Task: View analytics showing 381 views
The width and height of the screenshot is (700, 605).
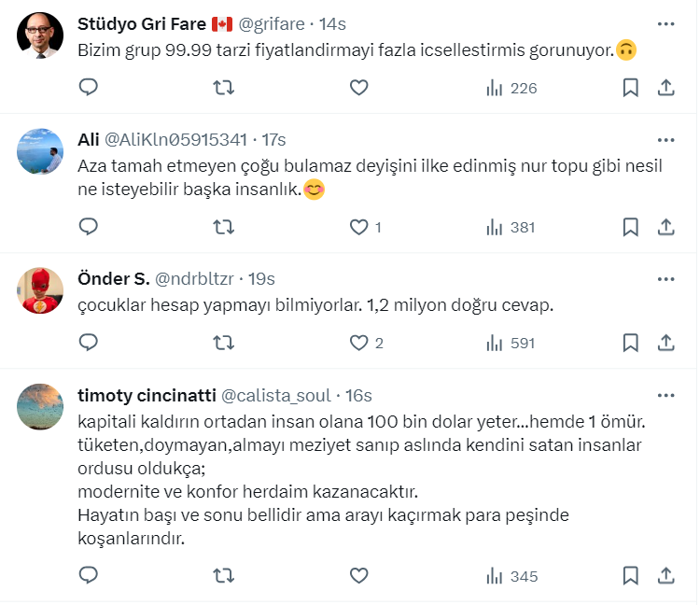Action: click(x=510, y=227)
